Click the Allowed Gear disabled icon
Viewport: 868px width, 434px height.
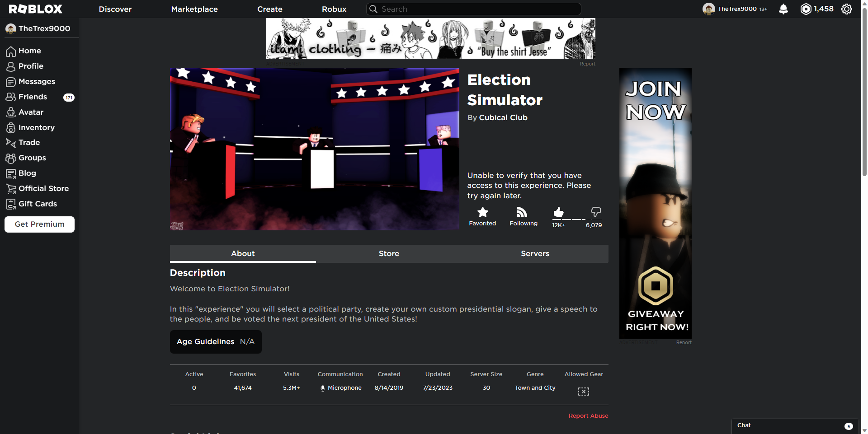coord(584,392)
